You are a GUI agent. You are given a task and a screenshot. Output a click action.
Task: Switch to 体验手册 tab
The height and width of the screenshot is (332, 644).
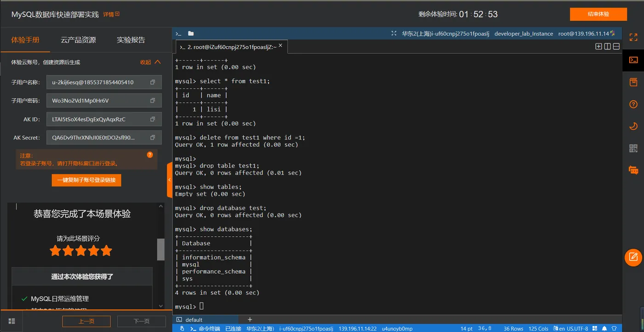coord(25,40)
